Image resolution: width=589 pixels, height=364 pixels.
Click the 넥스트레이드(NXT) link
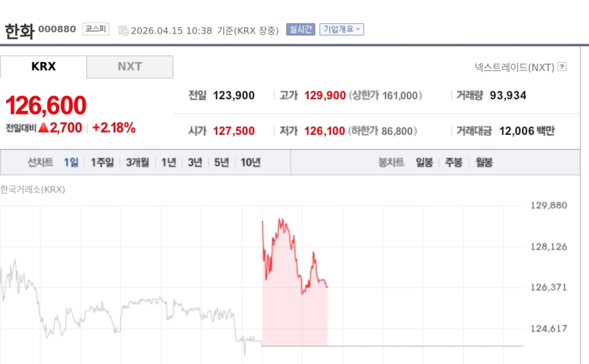pos(514,67)
